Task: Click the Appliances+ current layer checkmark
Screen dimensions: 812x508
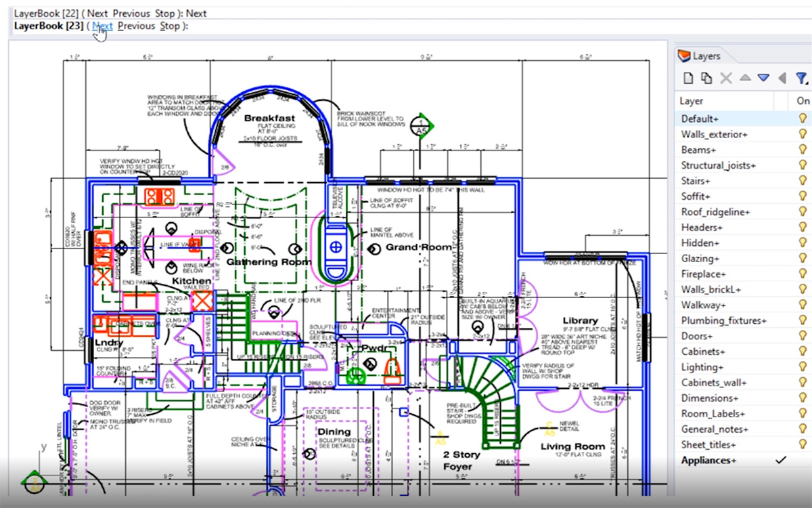Action: (781, 461)
